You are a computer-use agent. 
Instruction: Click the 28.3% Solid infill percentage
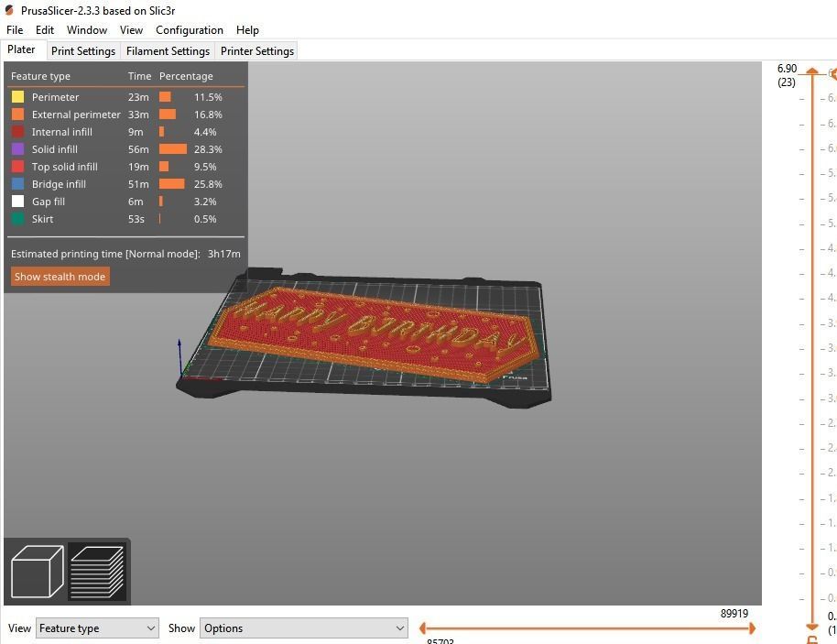click(x=208, y=149)
